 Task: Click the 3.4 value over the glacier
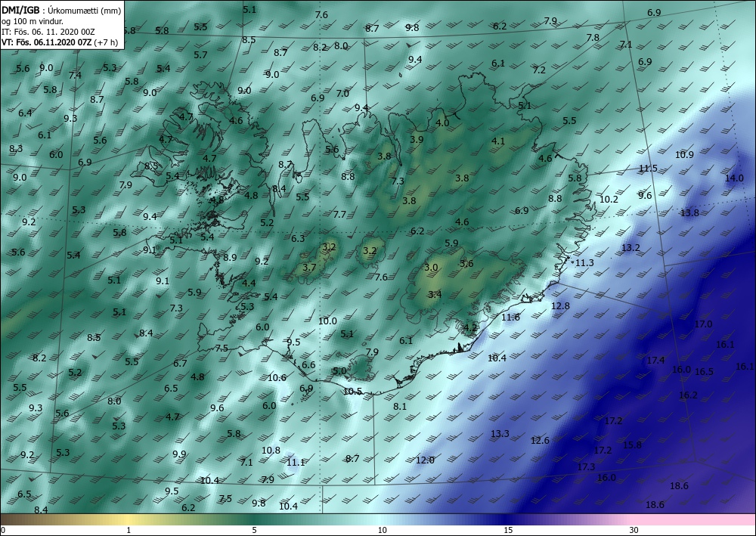tap(435, 294)
